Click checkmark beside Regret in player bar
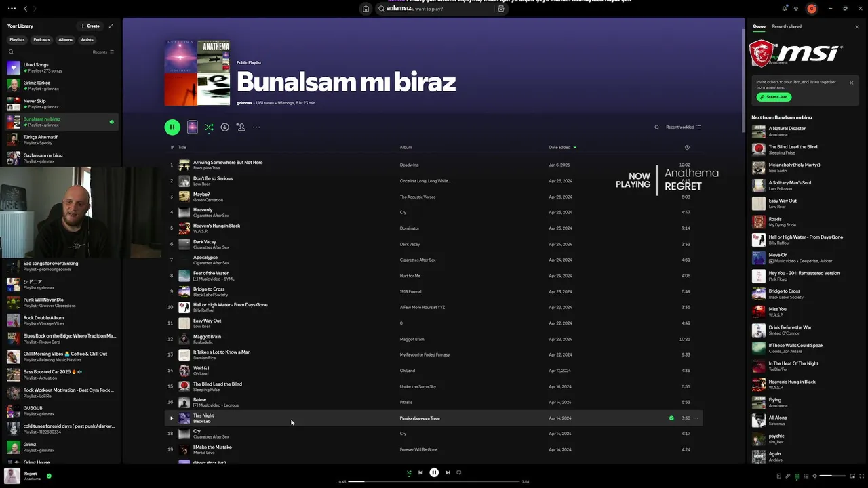 49,476
